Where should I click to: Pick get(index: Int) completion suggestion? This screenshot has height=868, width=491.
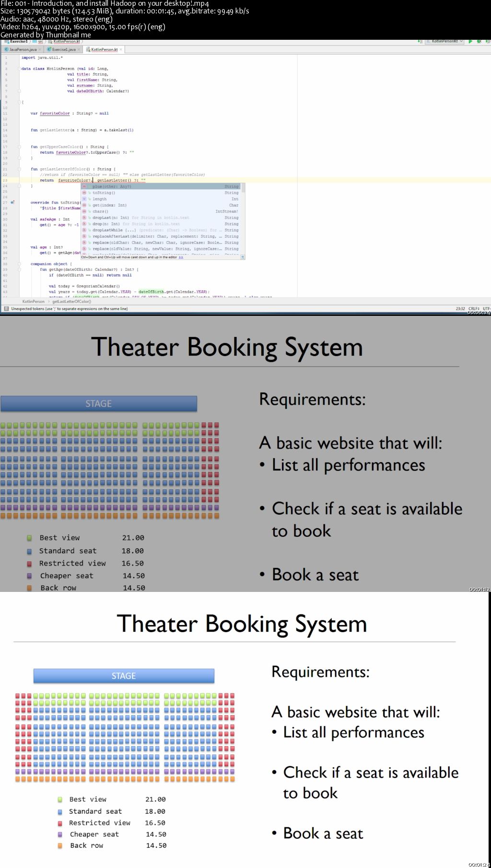[x=161, y=205]
